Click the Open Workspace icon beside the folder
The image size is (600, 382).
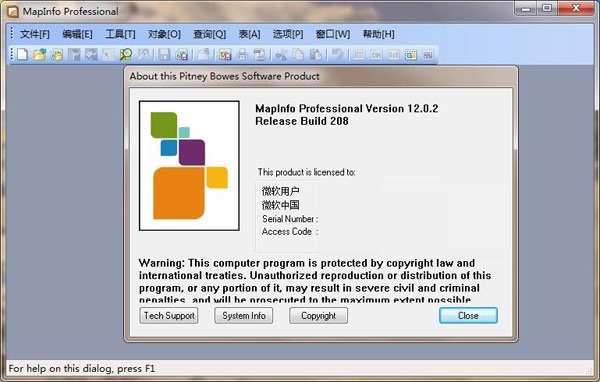[57, 55]
